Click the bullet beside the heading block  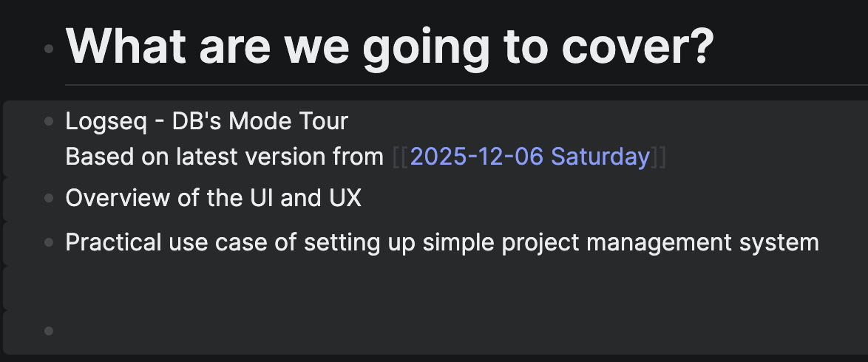pos(50,49)
